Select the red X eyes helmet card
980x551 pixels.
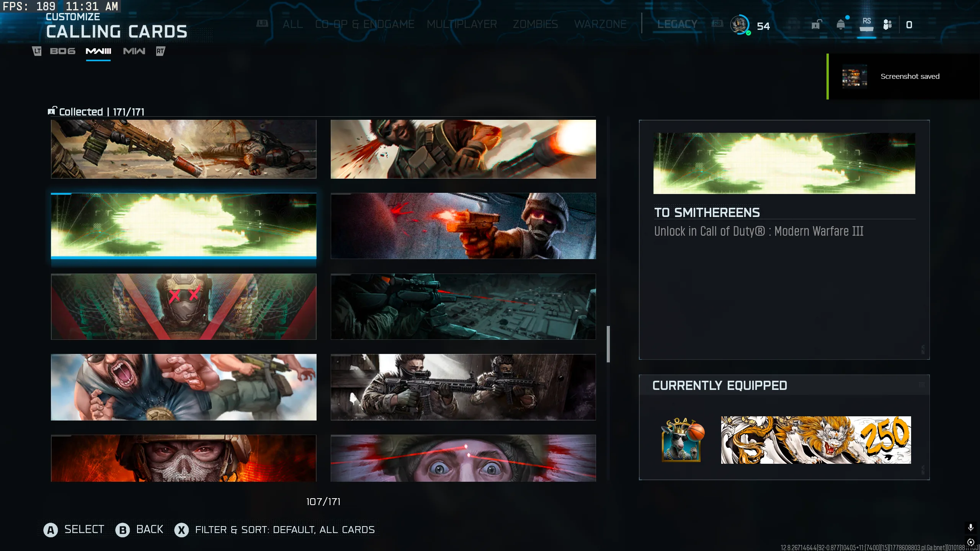point(184,306)
